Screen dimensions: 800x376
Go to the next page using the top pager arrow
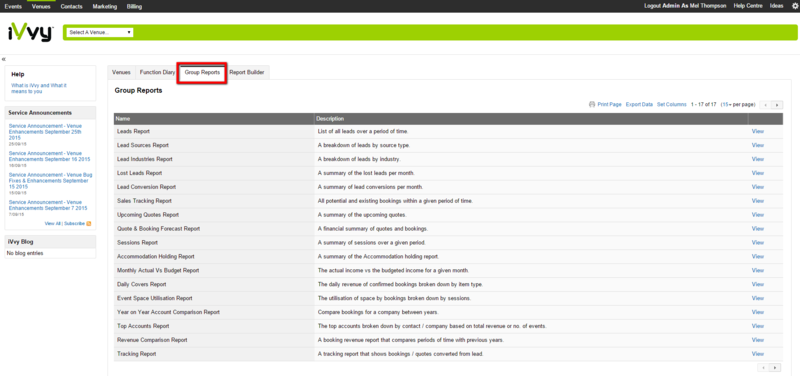(777, 105)
